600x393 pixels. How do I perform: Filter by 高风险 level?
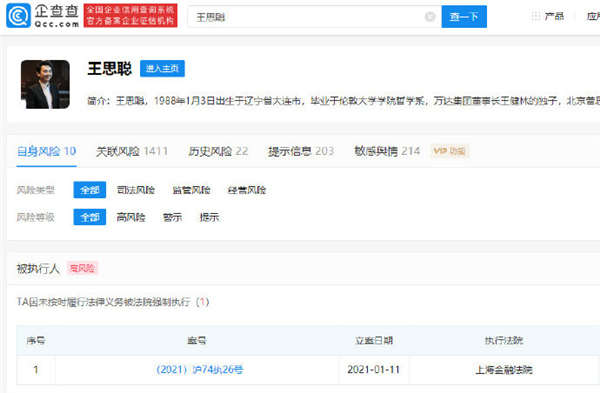pos(131,217)
